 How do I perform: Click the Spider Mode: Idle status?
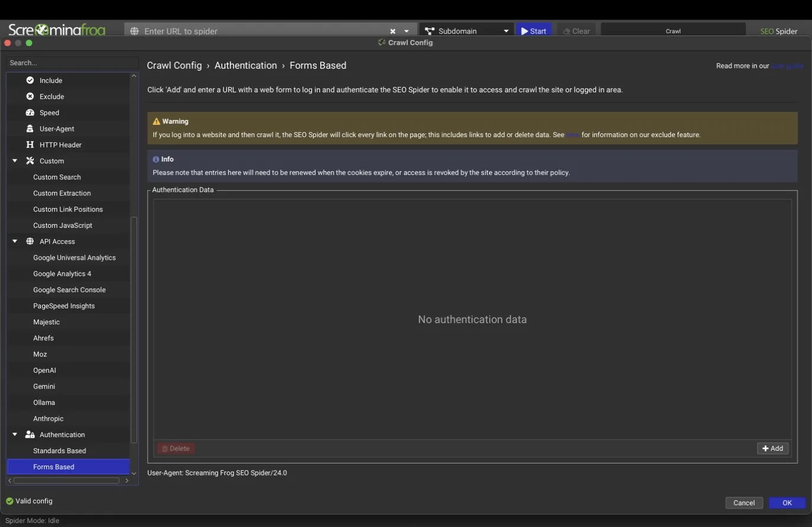click(x=32, y=520)
